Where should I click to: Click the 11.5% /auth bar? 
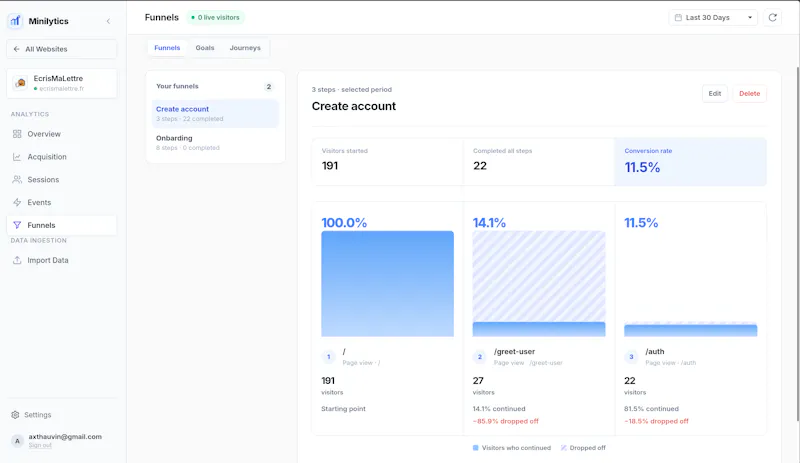(690, 330)
